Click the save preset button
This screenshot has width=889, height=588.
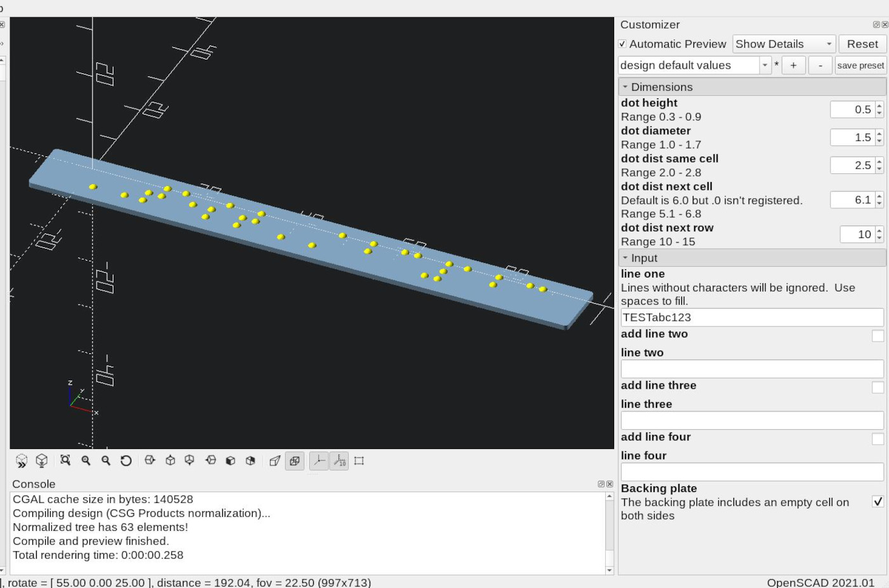tap(860, 65)
